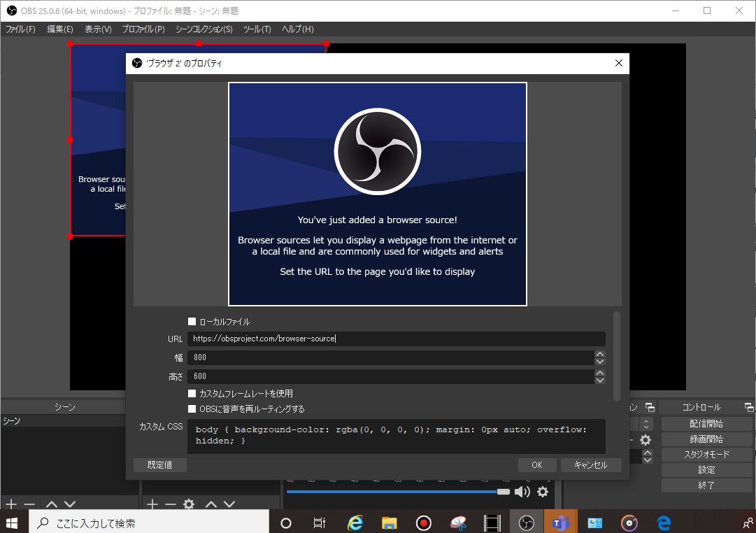Screen dimensions: 756x533
Task: Decrease 高さ value with the down arrow
Action: (600, 380)
